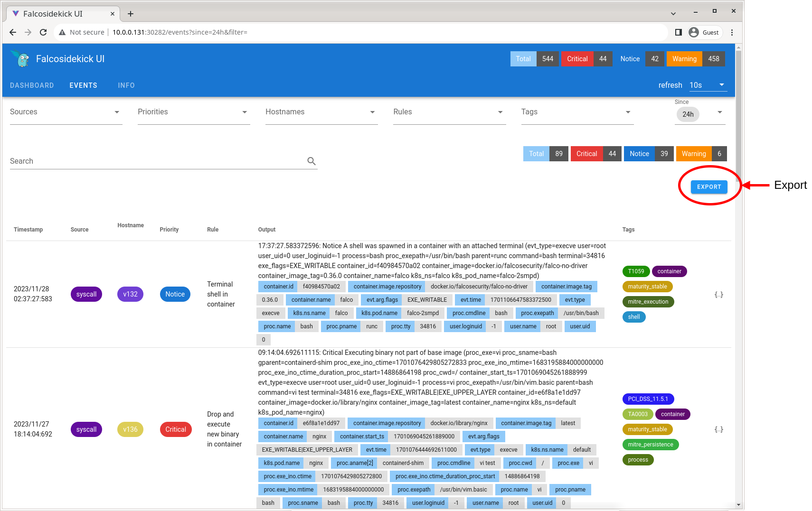The image size is (812, 511).
Task: Click the PCI_DSS_11.5.1 tag
Action: [648, 399]
